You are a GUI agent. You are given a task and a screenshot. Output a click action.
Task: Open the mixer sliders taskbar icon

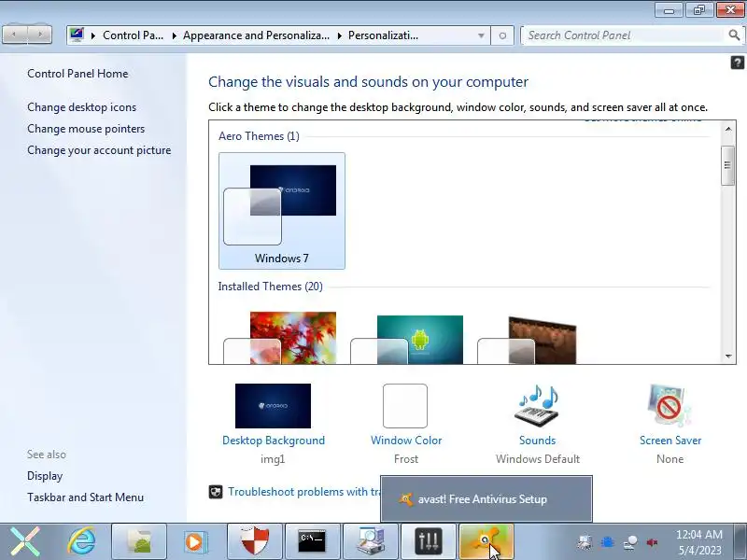pyautogui.click(x=429, y=541)
